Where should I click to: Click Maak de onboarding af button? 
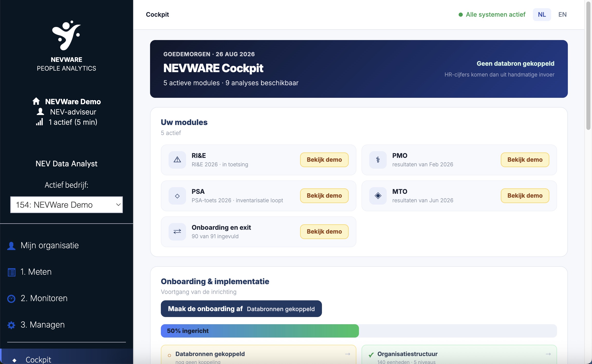[241, 309]
